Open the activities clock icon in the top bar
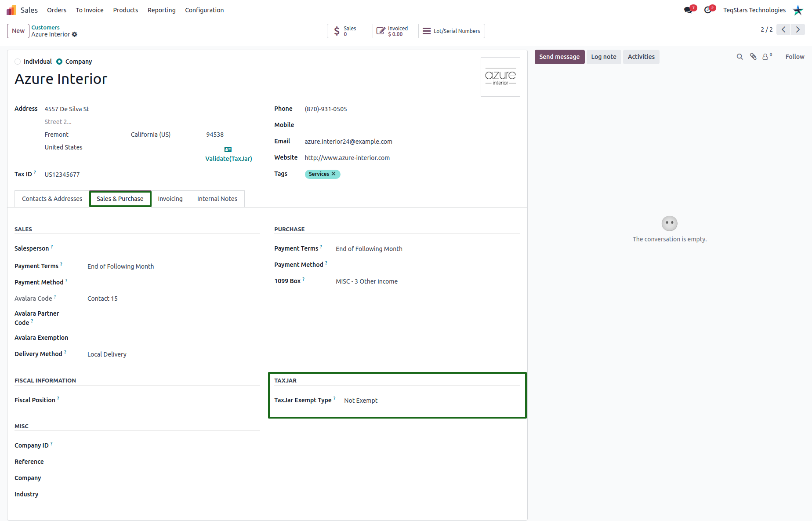 click(x=708, y=10)
